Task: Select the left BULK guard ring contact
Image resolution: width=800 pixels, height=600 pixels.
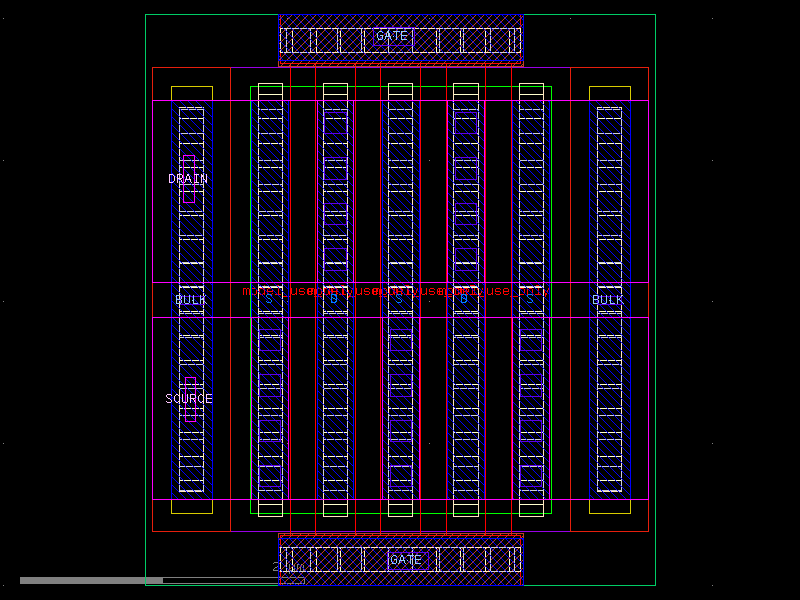Action: pyautogui.click(x=190, y=300)
